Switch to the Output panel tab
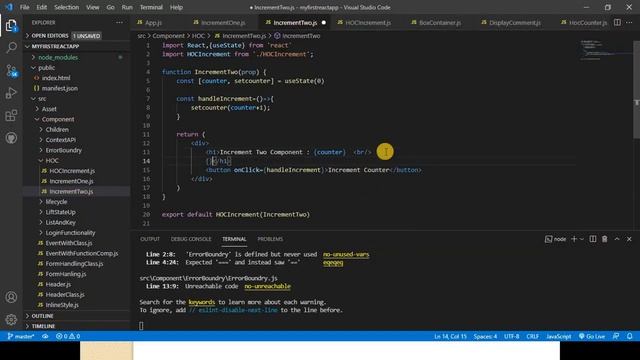The image size is (640, 360). tap(150, 239)
